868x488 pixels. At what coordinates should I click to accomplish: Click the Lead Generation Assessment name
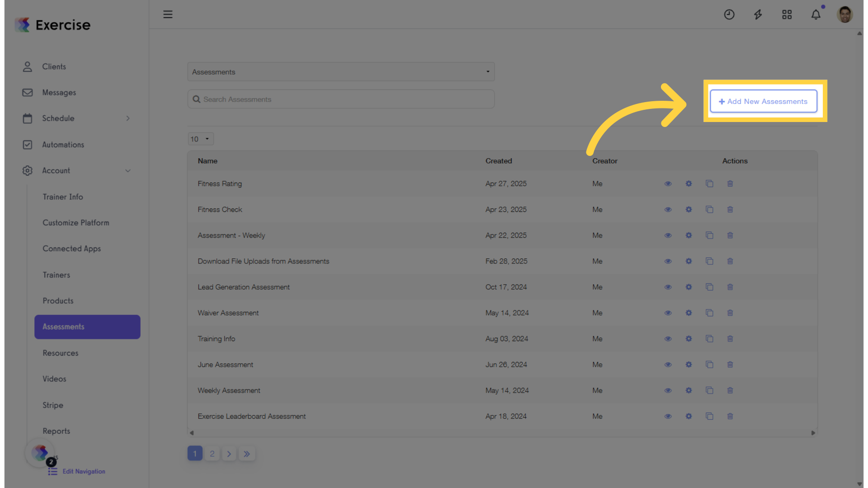[244, 287]
